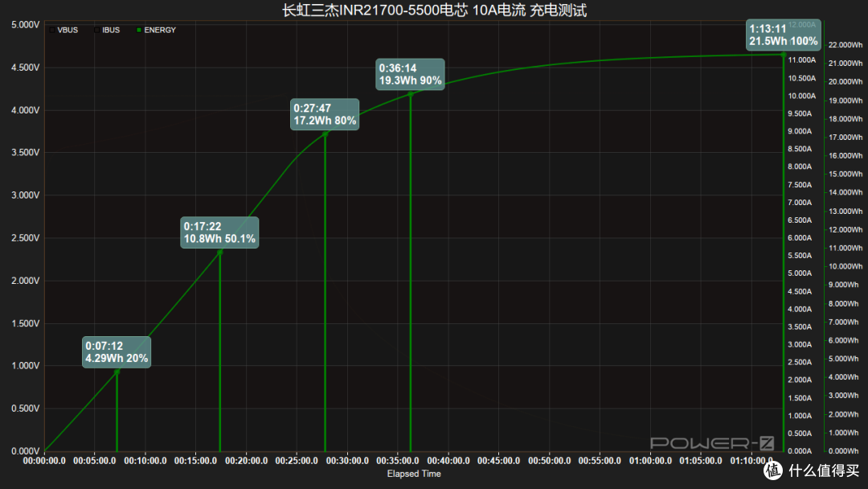The width and height of the screenshot is (868, 489).
Task: Click the 20.000Wh energy axis label
Action: (845, 82)
